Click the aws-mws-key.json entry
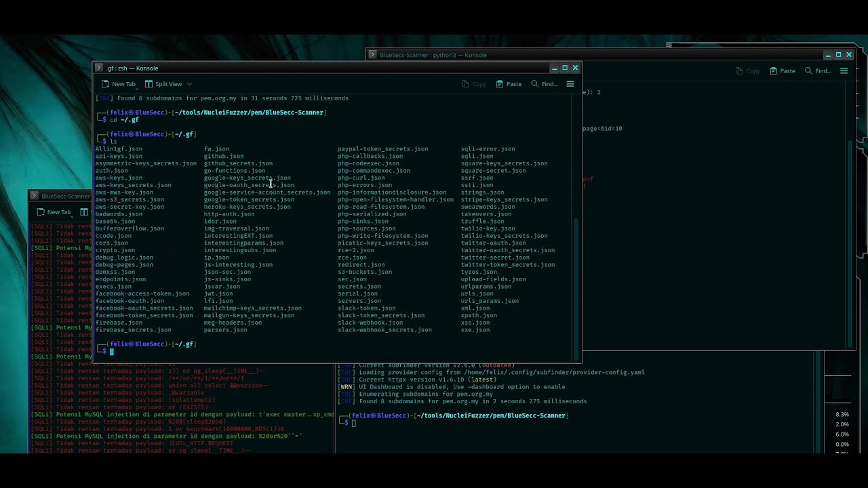 coord(124,192)
